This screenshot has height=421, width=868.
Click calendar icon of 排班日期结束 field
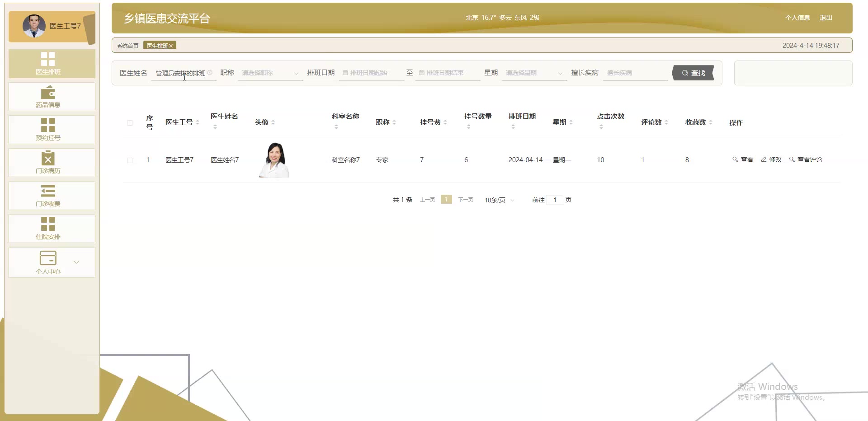coord(422,73)
